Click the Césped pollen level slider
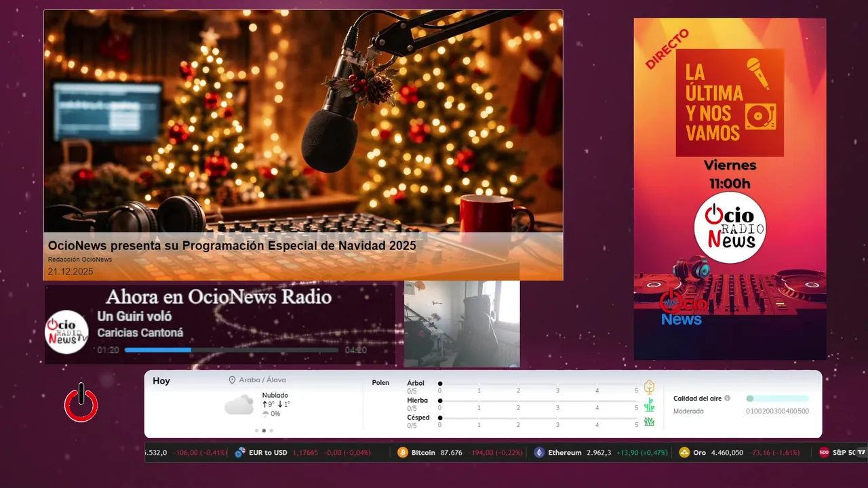 tap(538, 418)
